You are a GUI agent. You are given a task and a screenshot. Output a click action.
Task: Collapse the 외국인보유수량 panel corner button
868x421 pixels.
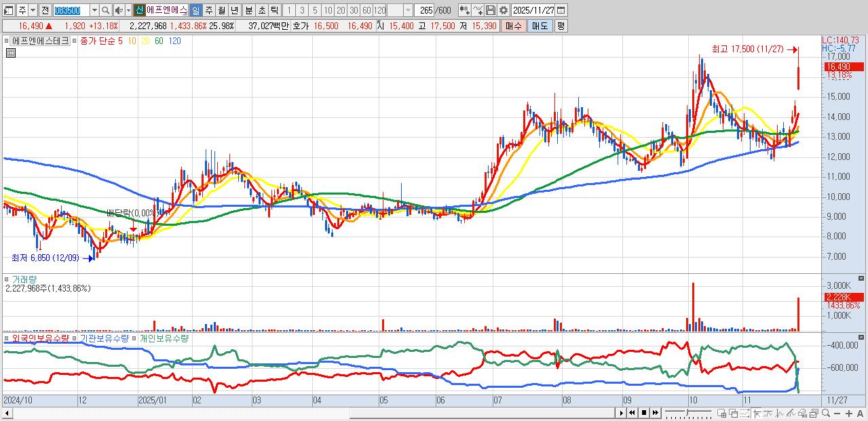(862, 338)
